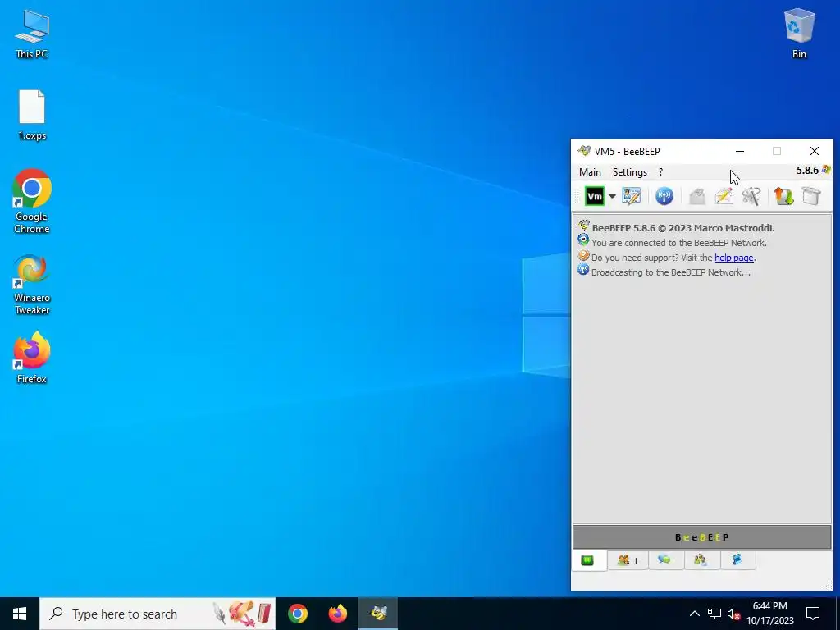Image resolution: width=840 pixels, height=630 pixels.
Task: Close the BeeBEEP window
Action: coord(815,151)
